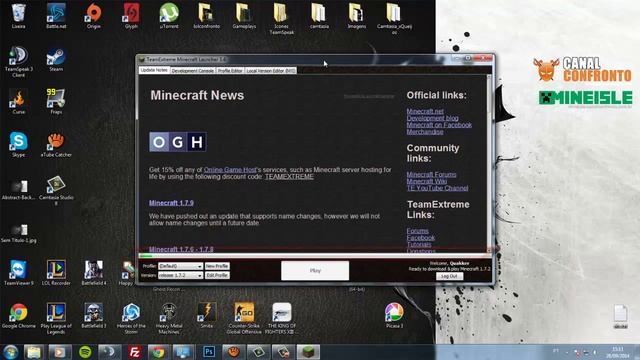Screen dimensions: 640x360
Task: Open the Minecraft 1.7.6 - 1.7.8 news link
Action: click(181, 249)
